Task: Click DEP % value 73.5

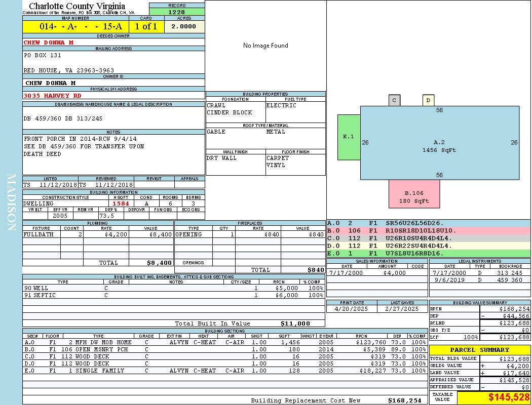Action: tap(106, 216)
